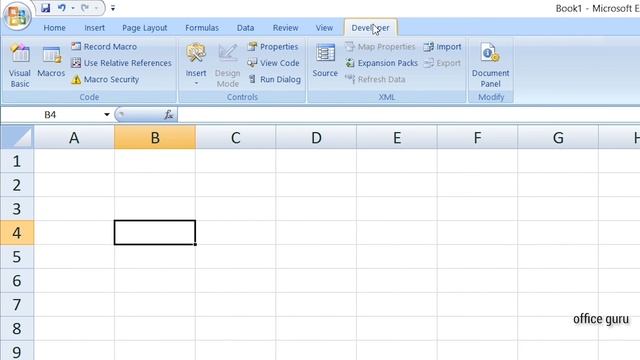Select column B header
Screen dimensions: 640x360
(x=155, y=138)
